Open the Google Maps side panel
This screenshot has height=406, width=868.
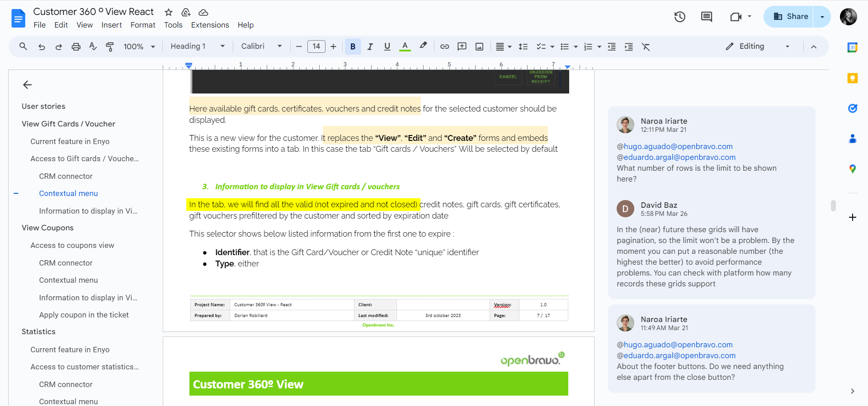(853, 169)
